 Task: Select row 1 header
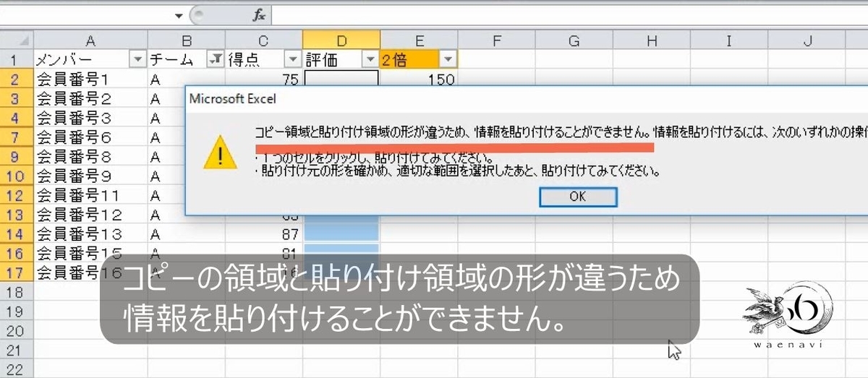coord(17,60)
